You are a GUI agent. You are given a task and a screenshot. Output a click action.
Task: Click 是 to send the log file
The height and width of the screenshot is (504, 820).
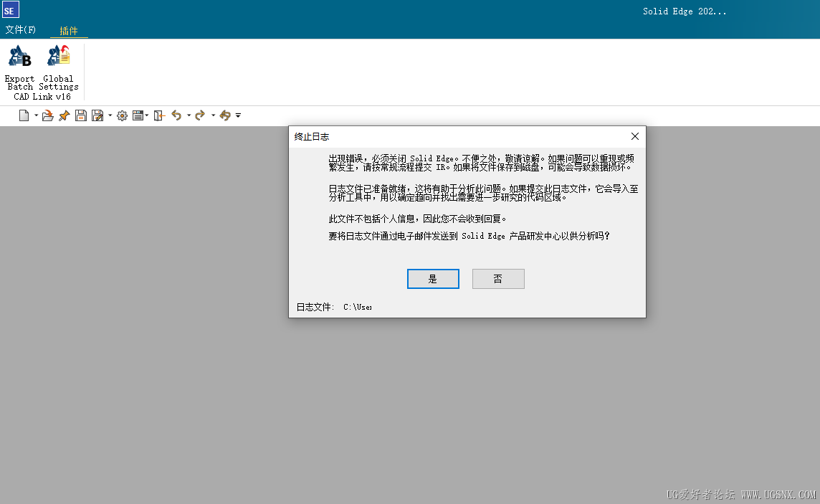(x=433, y=279)
